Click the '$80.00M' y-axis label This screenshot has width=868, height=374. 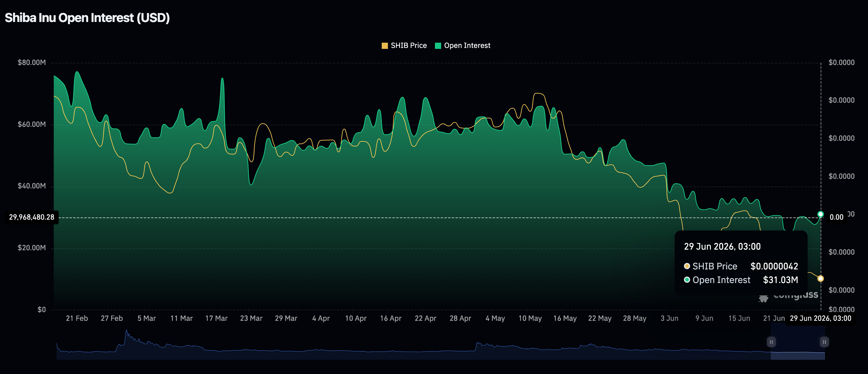click(32, 63)
